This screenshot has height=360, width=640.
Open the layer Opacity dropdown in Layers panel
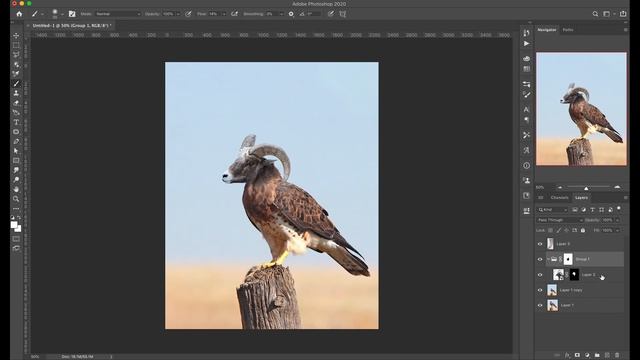617,220
